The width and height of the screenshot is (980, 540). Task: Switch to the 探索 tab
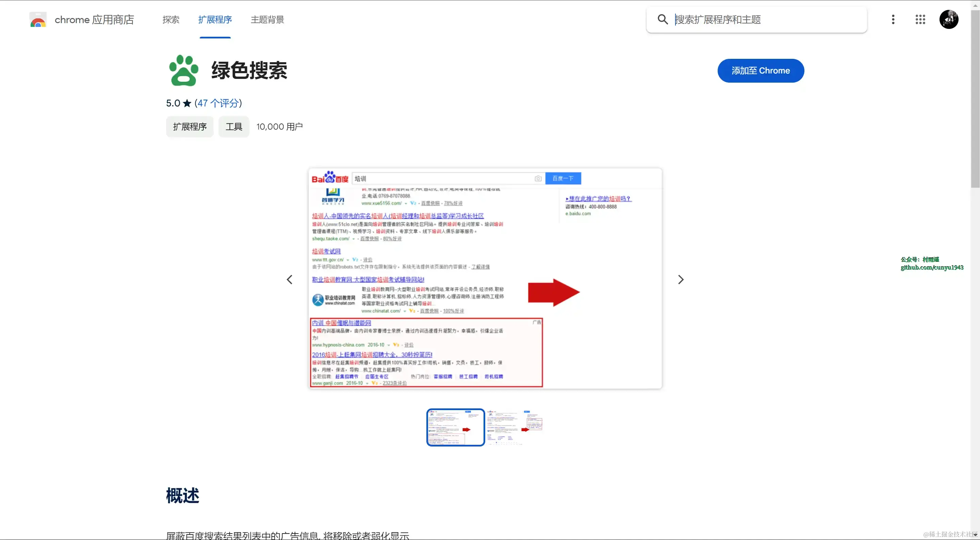(171, 20)
